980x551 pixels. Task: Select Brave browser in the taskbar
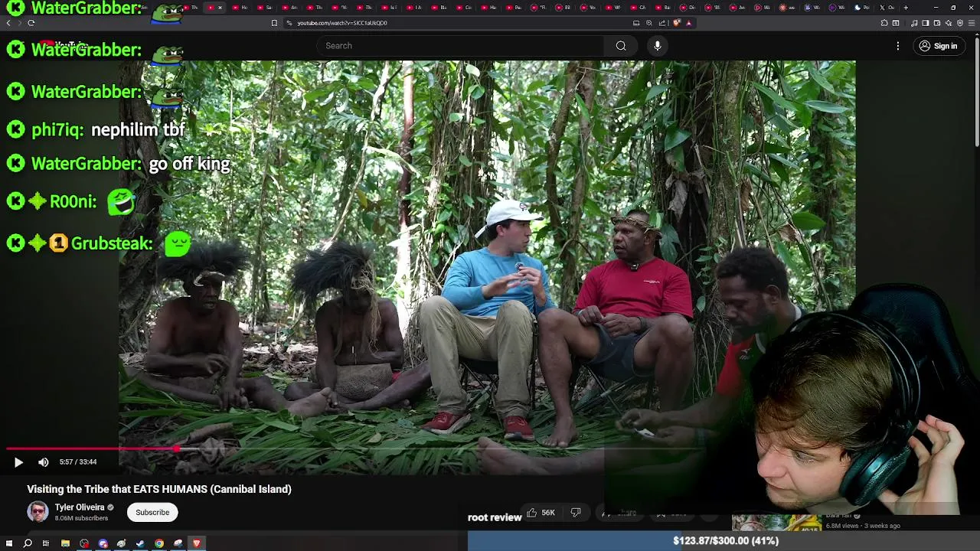tap(197, 543)
